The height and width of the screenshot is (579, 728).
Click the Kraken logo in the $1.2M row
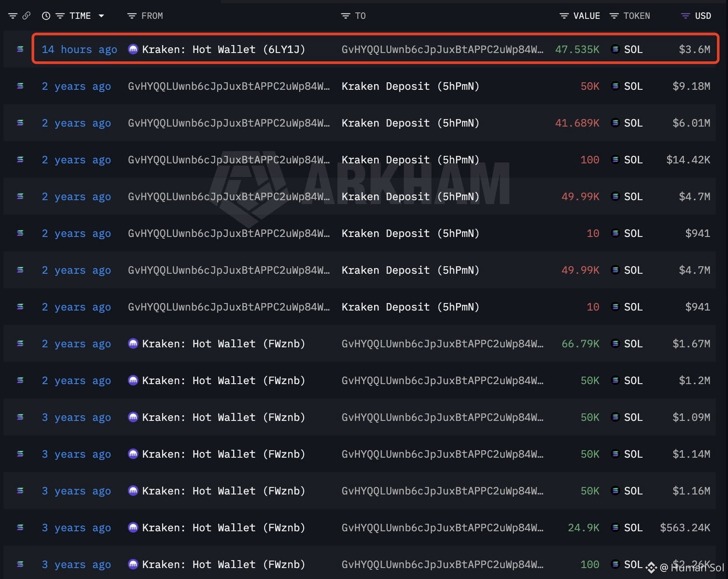click(x=133, y=380)
